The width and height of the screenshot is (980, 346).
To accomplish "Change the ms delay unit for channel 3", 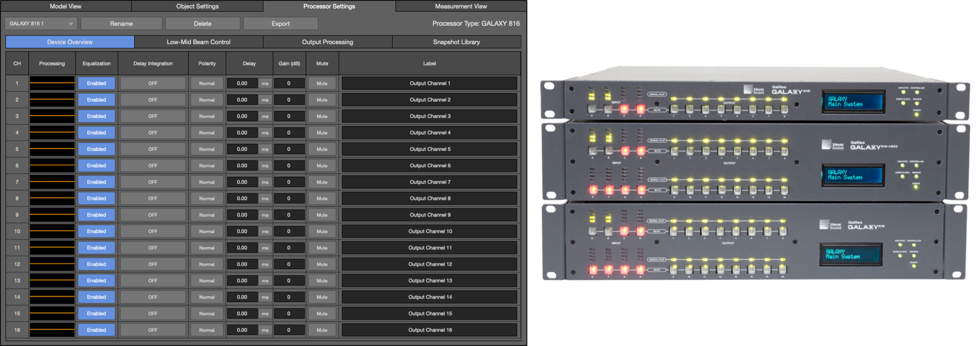I will (265, 116).
